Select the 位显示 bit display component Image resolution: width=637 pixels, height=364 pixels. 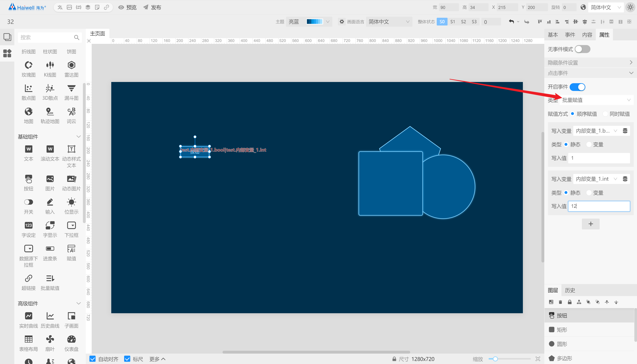tap(71, 206)
